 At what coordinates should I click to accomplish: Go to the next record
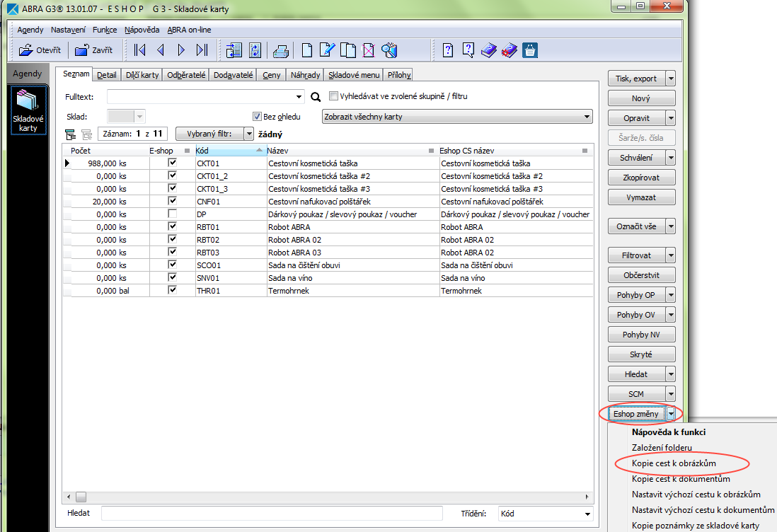(181, 50)
